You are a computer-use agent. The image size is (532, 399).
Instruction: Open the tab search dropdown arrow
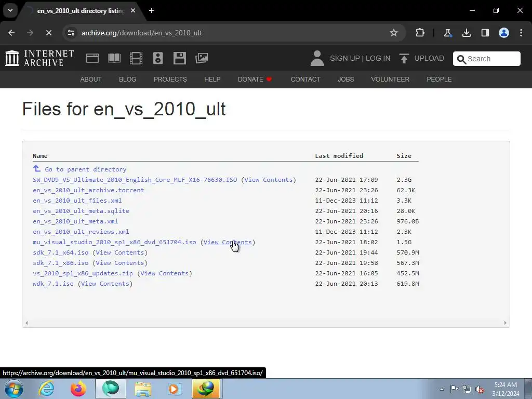[10, 10]
